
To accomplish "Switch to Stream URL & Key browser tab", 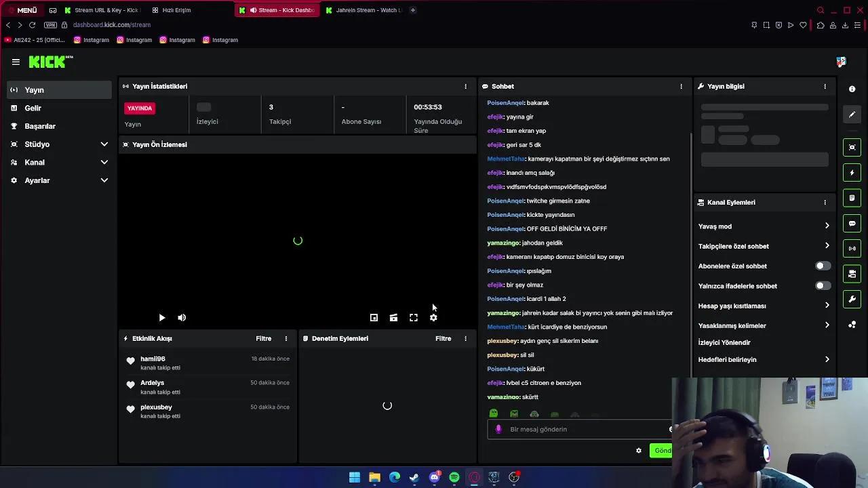I will 102,10.
